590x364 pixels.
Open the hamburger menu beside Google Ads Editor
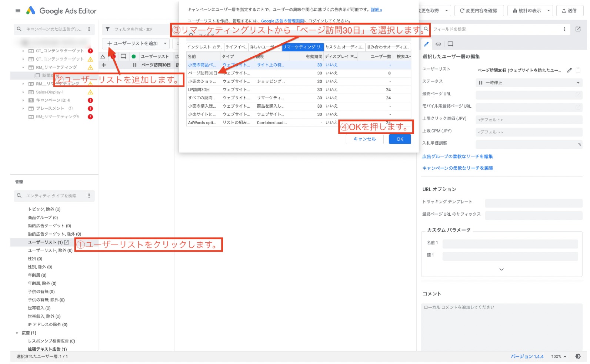coord(18,11)
